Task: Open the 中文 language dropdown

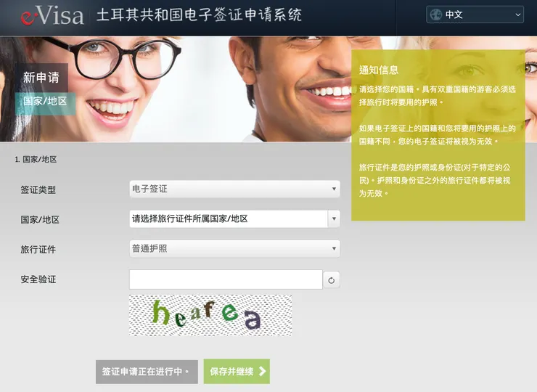Action: pyautogui.click(x=475, y=15)
